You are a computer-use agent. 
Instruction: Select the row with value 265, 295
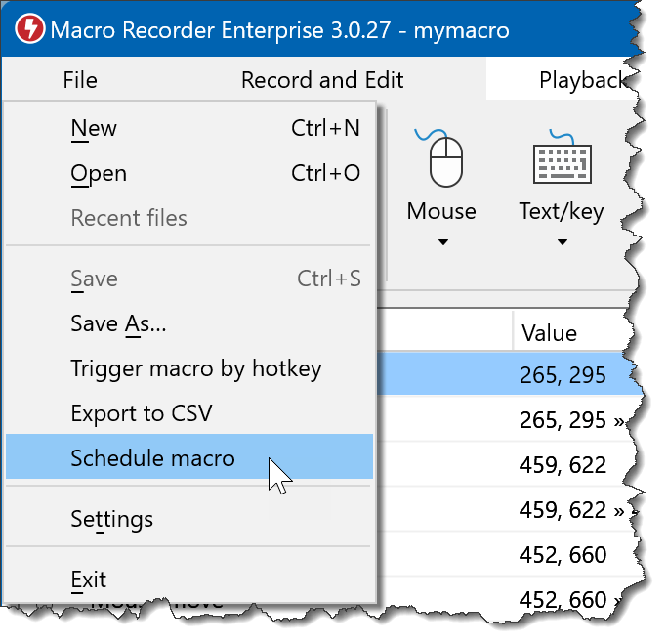coord(564,375)
